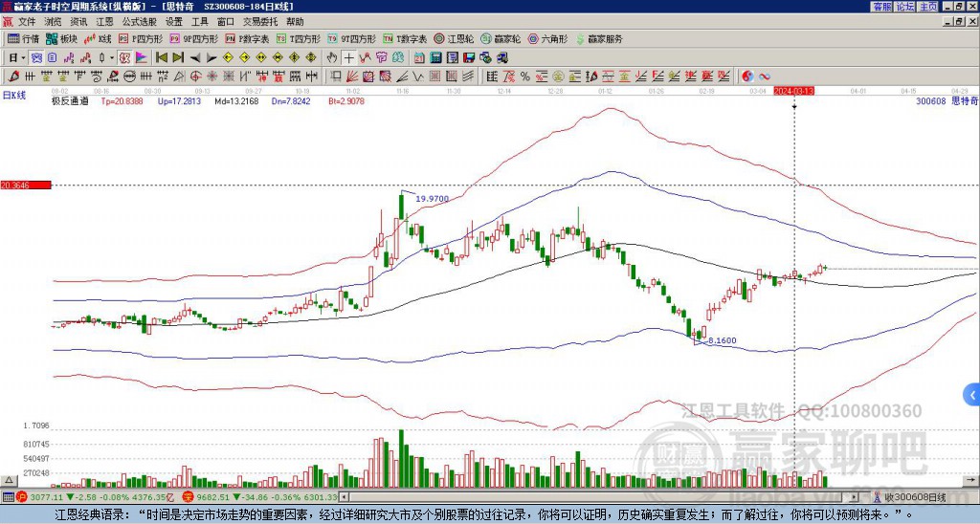Click the 赢家服务 service icon
The height and width of the screenshot is (524, 980).
click(x=597, y=39)
